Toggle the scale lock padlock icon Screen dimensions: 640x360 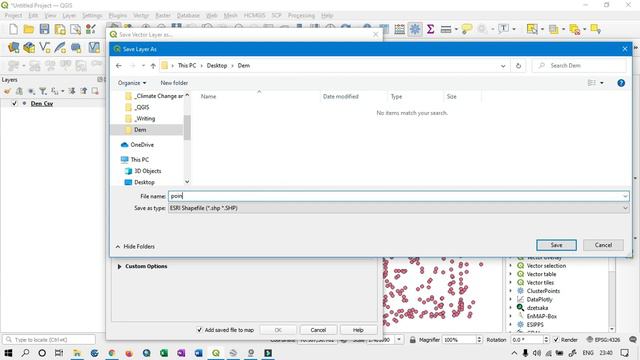tap(412, 340)
